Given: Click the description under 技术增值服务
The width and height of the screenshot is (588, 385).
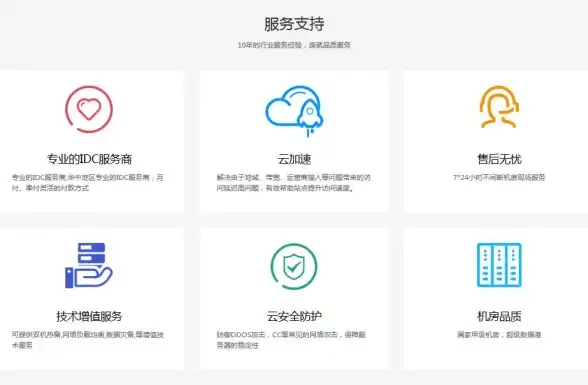Looking at the screenshot, I should click(88, 340).
